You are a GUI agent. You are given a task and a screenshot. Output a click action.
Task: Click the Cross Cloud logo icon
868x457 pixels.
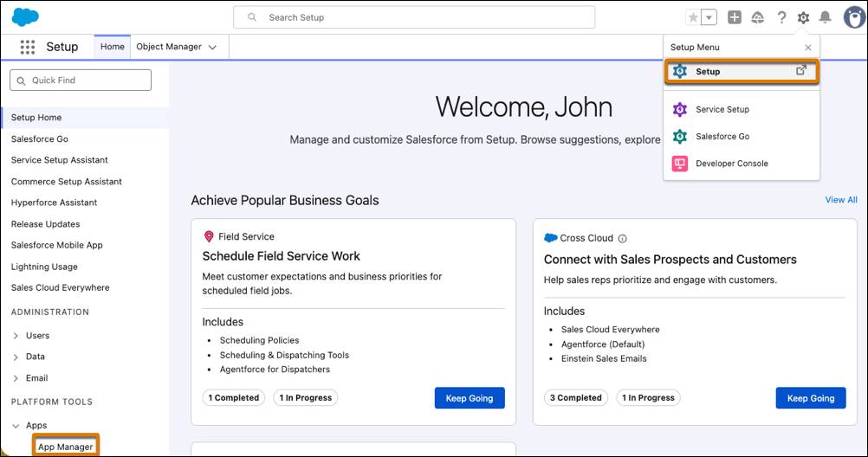coord(550,238)
